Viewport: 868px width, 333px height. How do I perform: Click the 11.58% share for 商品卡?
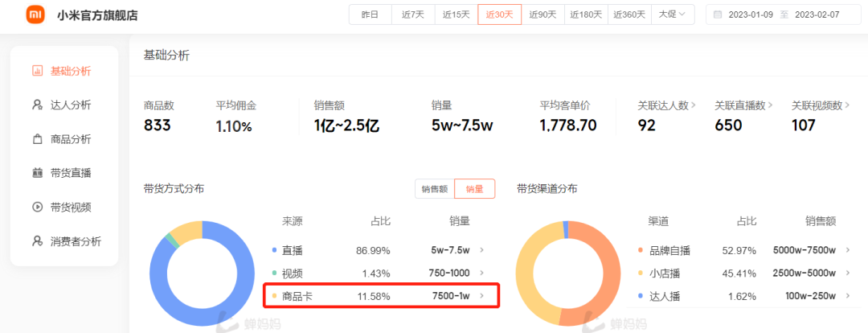point(375,296)
